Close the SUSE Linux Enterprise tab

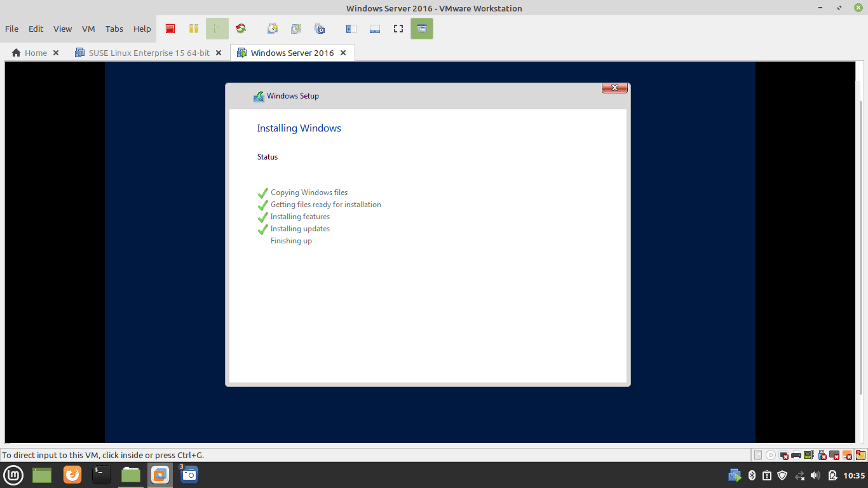click(x=219, y=53)
